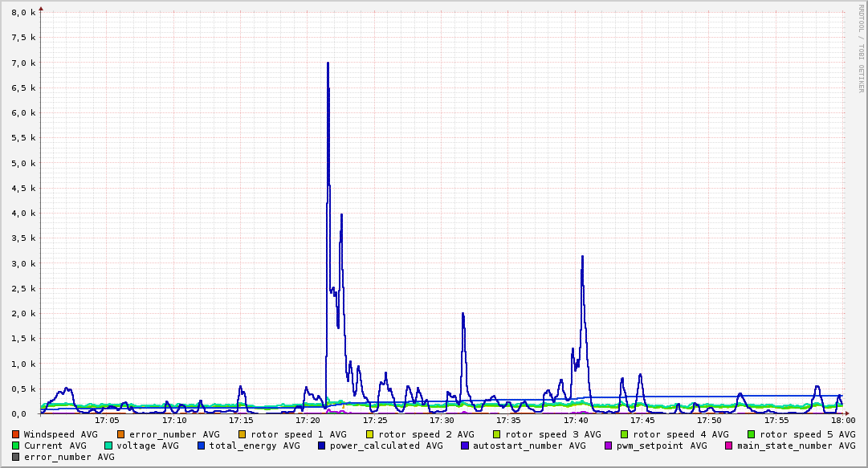The image size is (868, 468).
Task: Click the purple pwm_setpoint AVG legend swatch
Action: click(x=609, y=446)
